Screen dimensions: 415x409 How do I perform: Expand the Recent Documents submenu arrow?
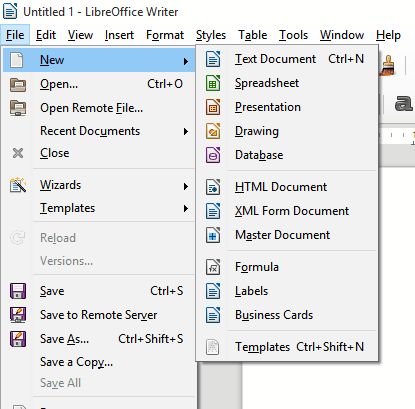click(x=186, y=131)
